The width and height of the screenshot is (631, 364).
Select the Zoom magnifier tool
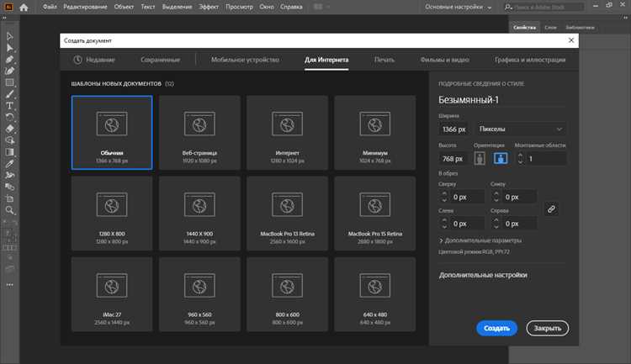pos(9,210)
